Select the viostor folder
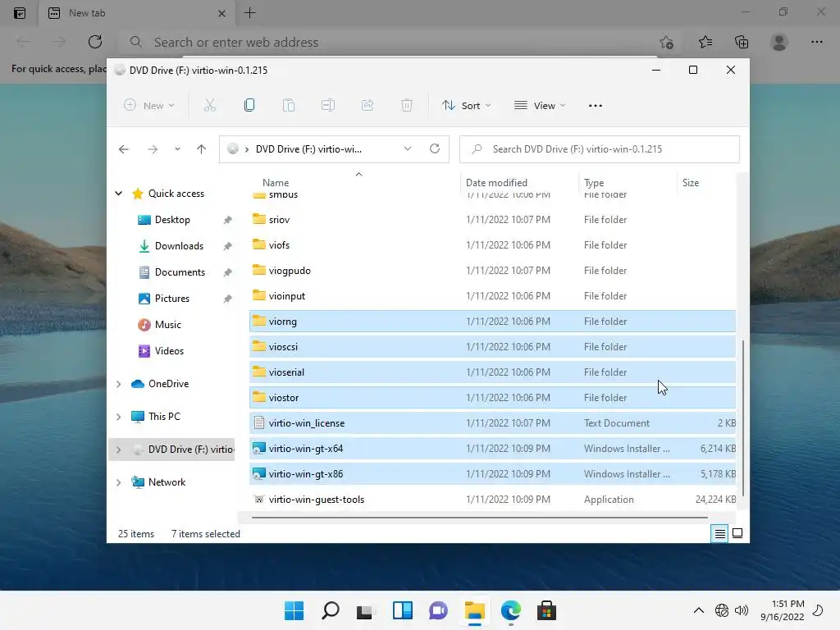840x630 pixels. pyautogui.click(x=492, y=398)
